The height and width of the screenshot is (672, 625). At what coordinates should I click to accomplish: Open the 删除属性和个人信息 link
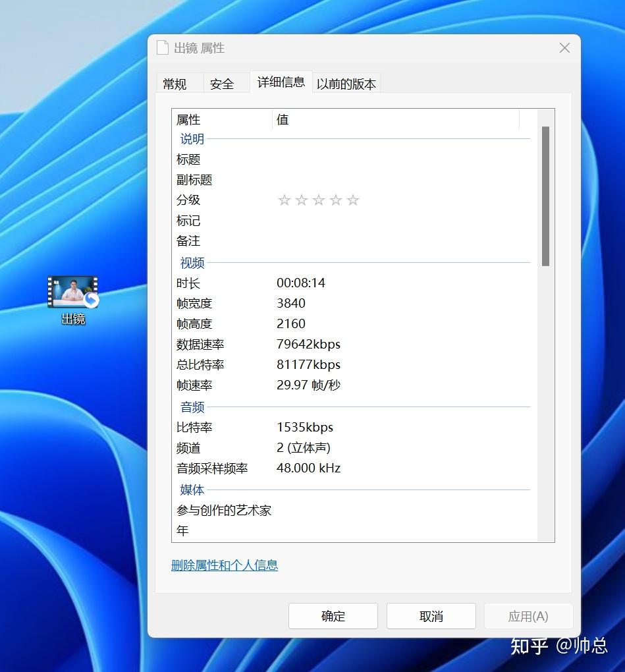[225, 565]
